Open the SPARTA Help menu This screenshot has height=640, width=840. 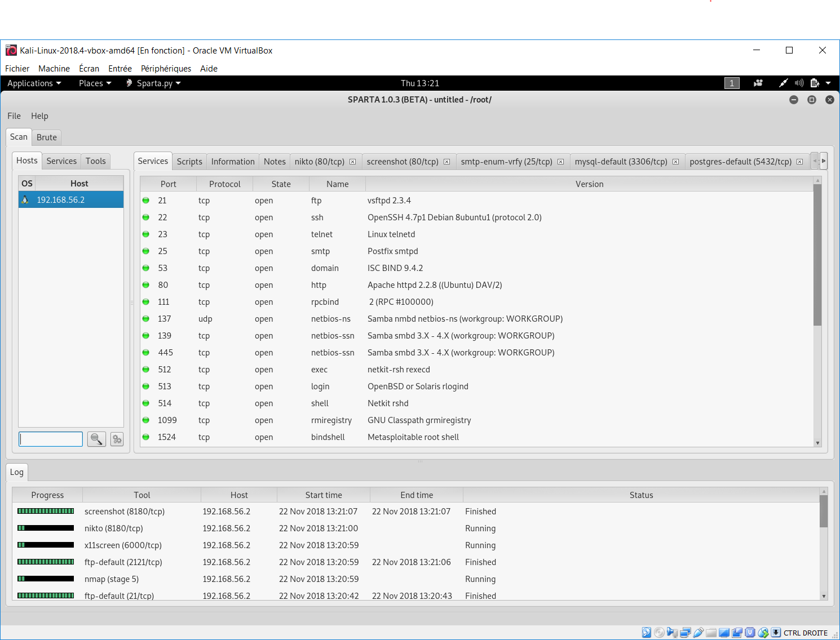click(39, 116)
